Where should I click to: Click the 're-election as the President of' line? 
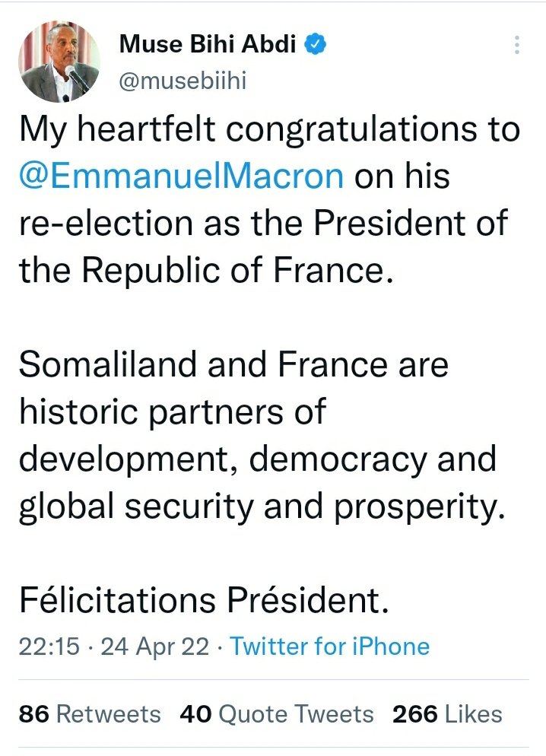click(262, 224)
